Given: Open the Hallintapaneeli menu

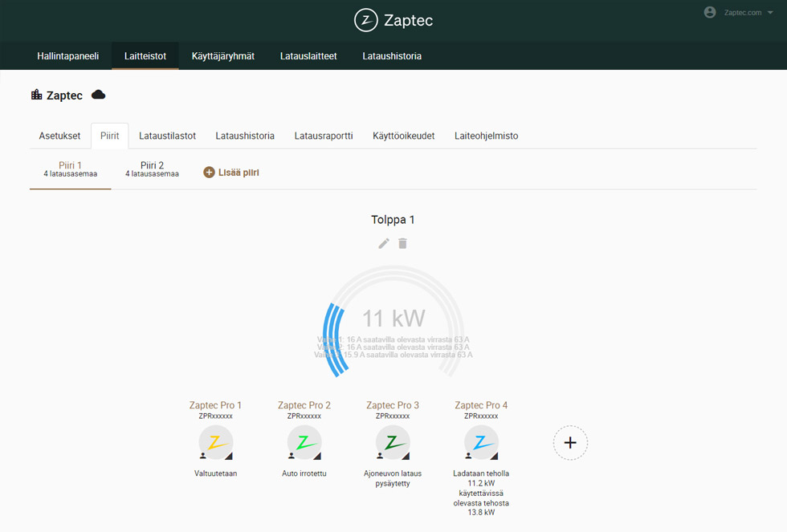Looking at the screenshot, I should pyautogui.click(x=67, y=56).
